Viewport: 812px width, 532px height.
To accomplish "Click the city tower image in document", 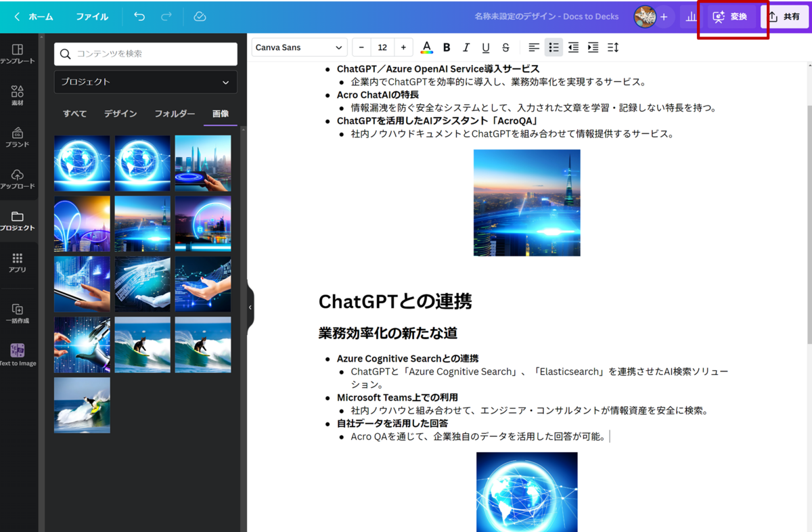I will 526,202.
